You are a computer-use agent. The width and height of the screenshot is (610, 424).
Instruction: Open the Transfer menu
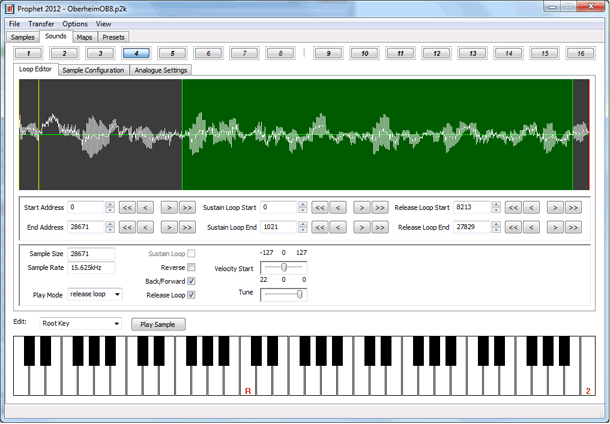[41, 23]
